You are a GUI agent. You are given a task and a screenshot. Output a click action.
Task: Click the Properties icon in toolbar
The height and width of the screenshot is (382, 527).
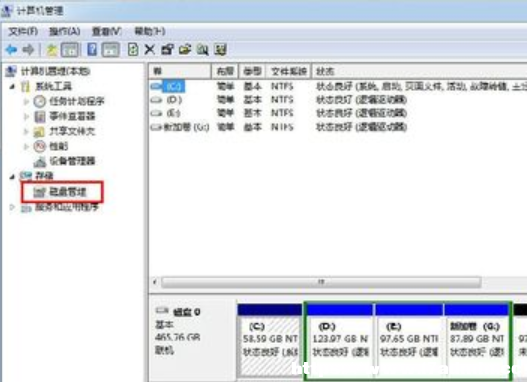pos(167,50)
